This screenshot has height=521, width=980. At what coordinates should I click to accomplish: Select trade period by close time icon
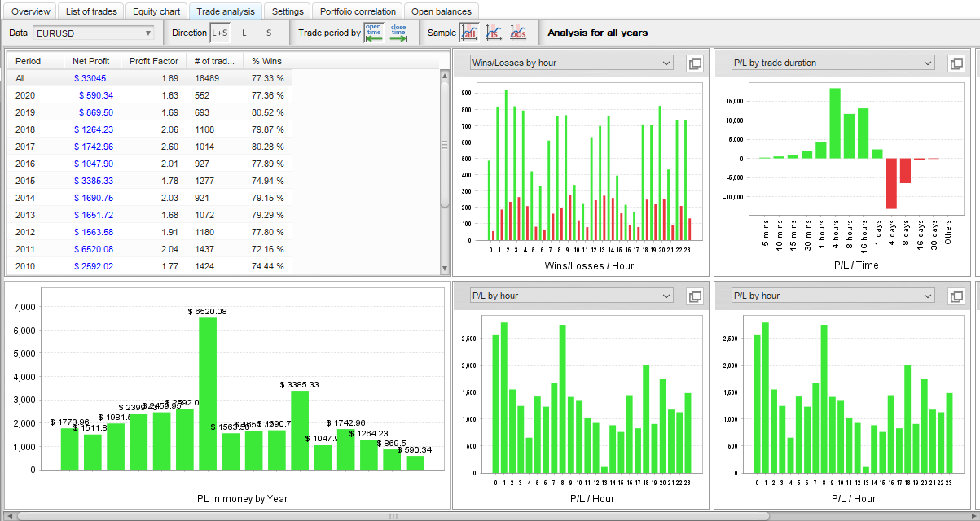click(398, 33)
